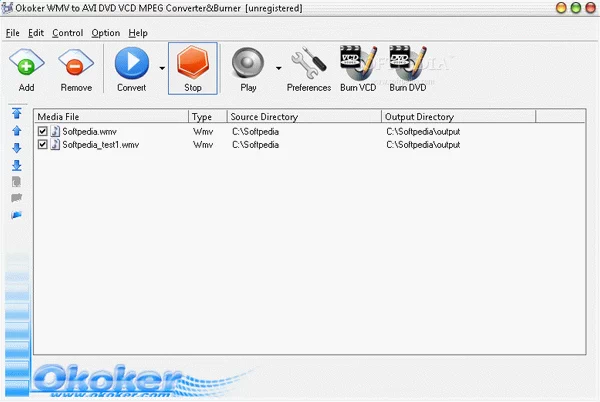Click the Add file toolbar icon

point(26,62)
